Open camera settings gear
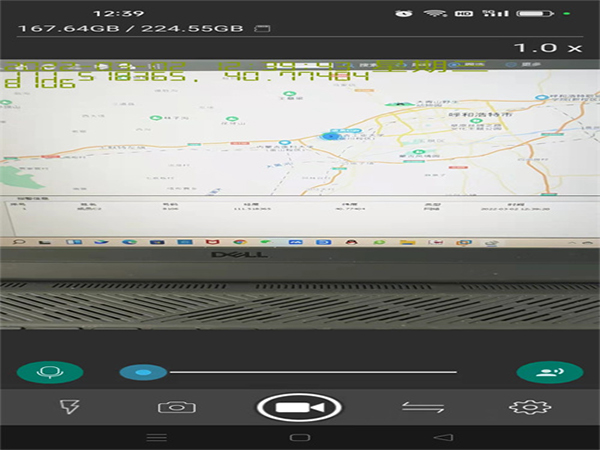 530,407
